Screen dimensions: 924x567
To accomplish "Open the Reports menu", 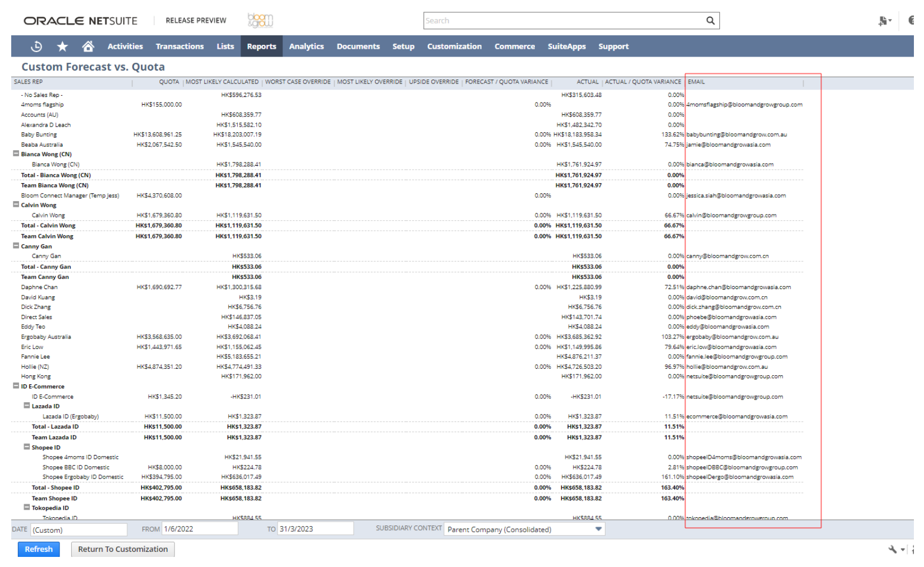I will pyautogui.click(x=261, y=47).
